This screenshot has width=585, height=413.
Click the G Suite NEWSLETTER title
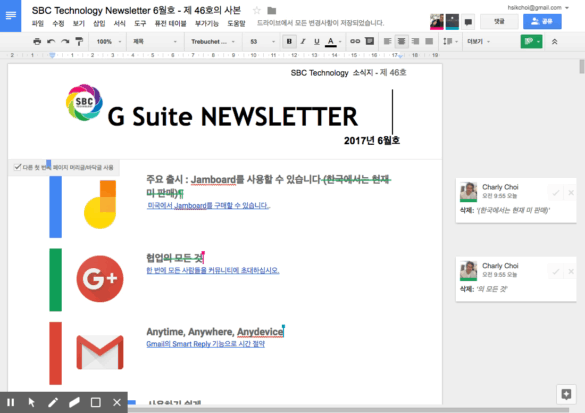click(x=232, y=116)
